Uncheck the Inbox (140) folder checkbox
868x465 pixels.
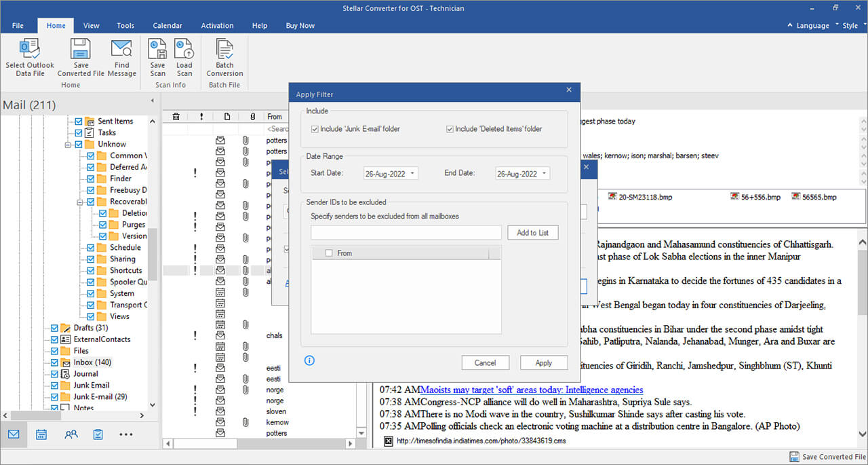coord(54,362)
